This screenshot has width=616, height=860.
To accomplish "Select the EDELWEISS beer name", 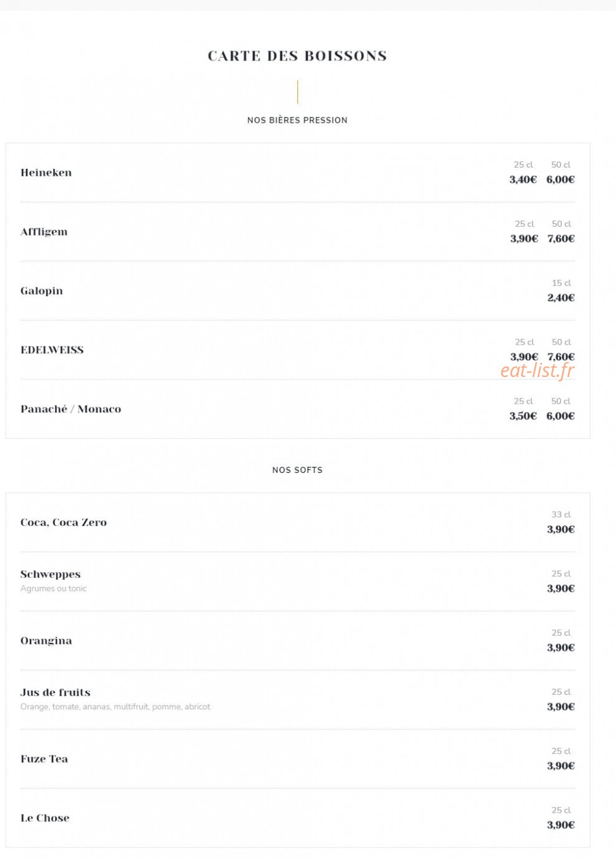I will [52, 350].
